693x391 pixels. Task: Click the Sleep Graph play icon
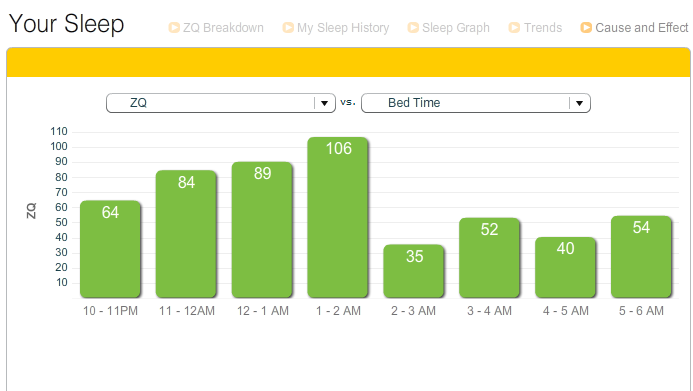[x=413, y=28]
